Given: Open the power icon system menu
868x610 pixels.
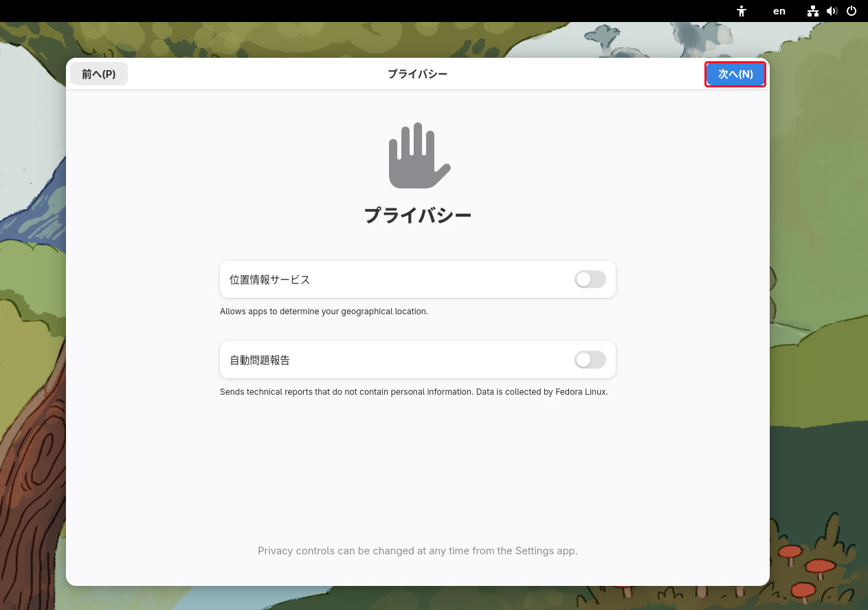Looking at the screenshot, I should (852, 11).
